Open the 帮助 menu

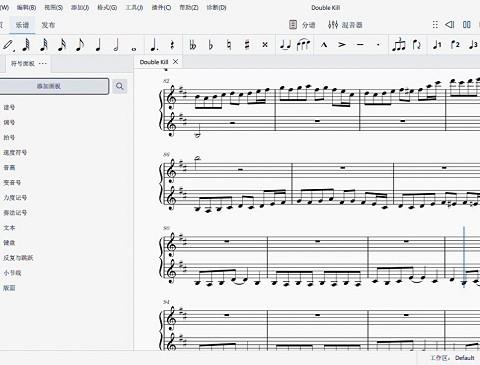(x=189, y=7)
